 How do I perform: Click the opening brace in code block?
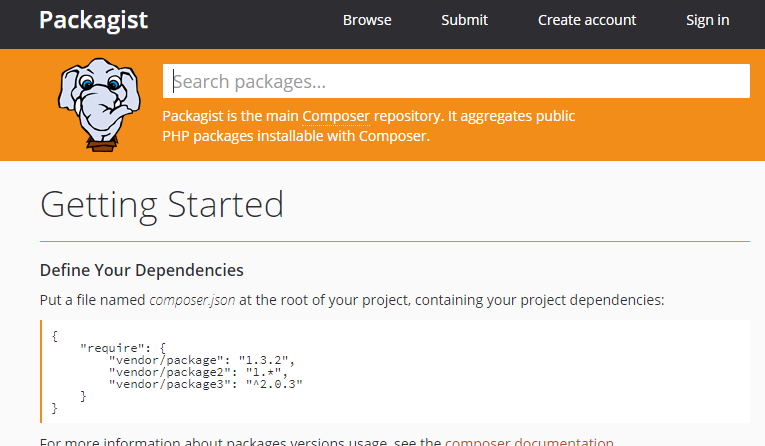click(55, 336)
